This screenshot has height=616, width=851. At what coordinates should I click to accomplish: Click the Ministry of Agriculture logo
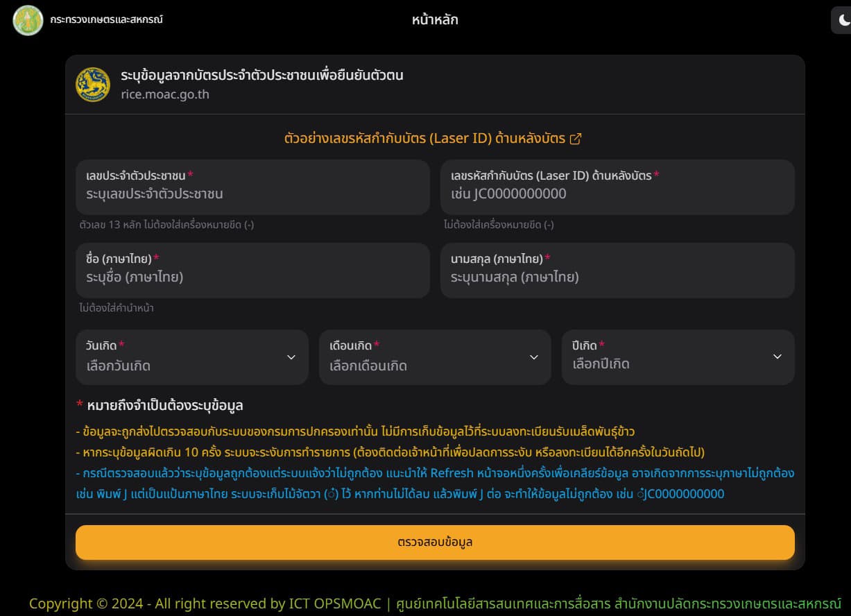[x=28, y=20]
